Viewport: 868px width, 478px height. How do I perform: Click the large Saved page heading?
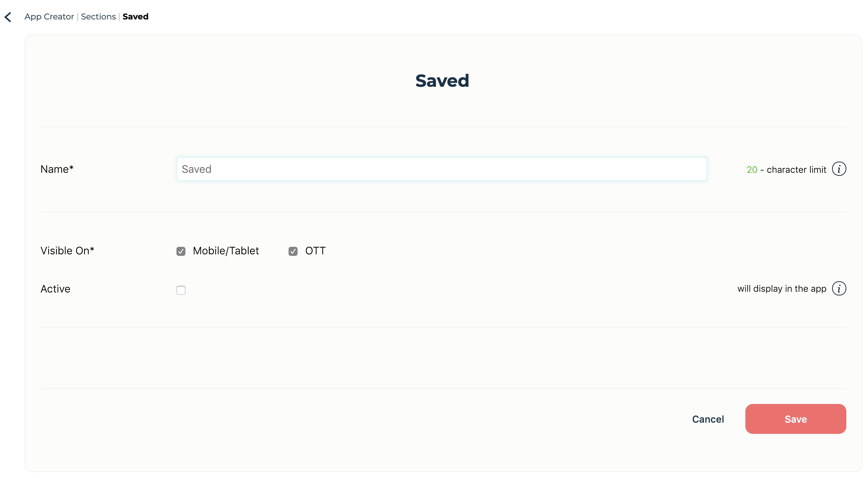point(442,81)
